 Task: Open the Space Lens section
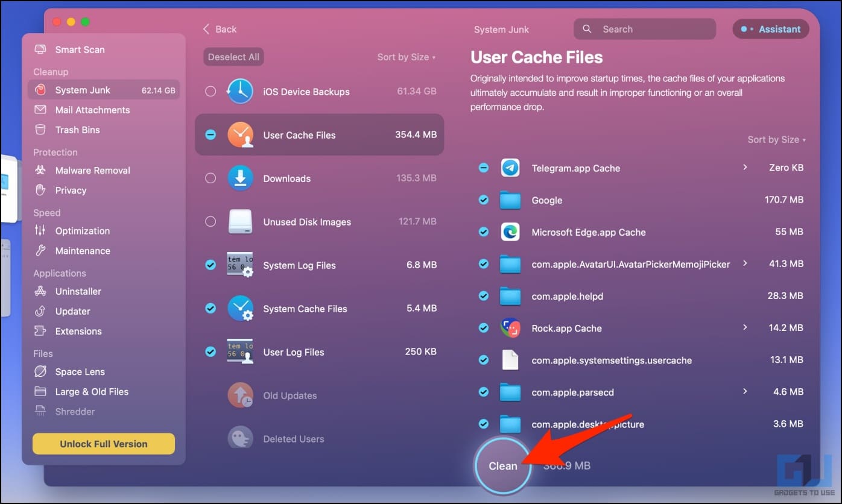point(103,371)
